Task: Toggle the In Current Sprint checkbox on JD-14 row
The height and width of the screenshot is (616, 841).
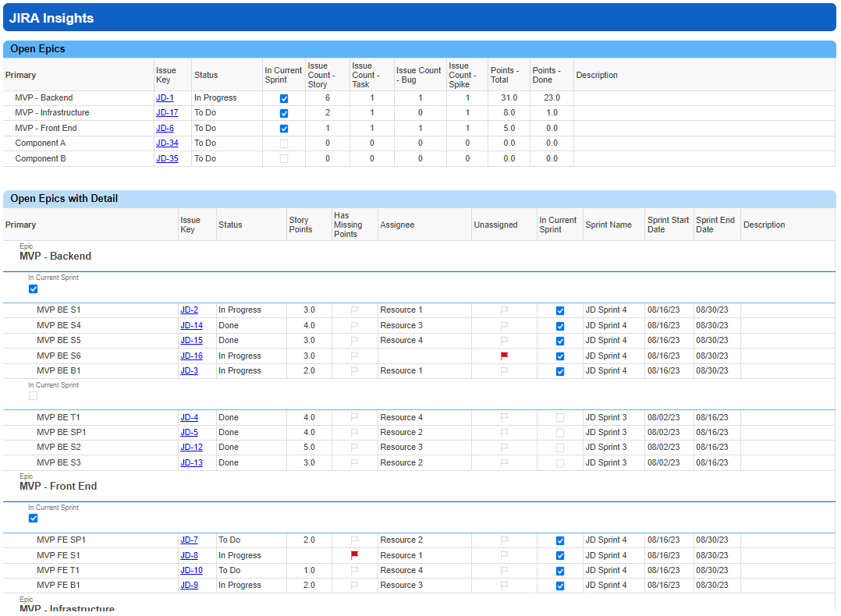Action: point(559,325)
